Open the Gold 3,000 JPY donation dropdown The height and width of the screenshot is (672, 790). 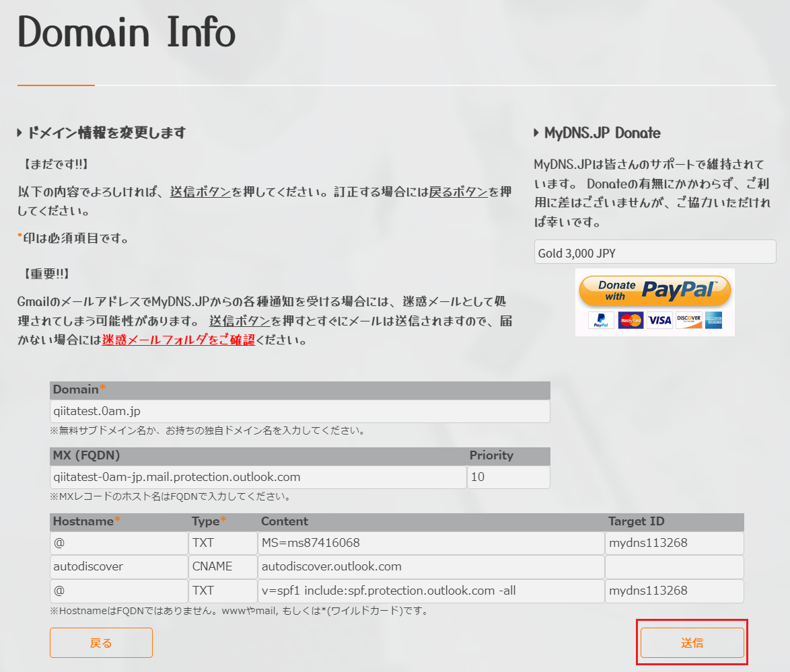pyautogui.click(x=655, y=252)
